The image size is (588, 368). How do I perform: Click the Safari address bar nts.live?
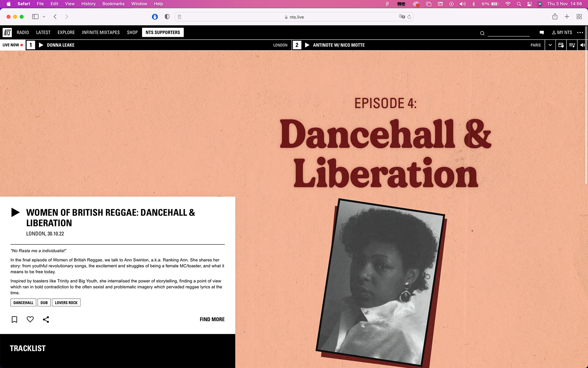pyautogui.click(x=294, y=17)
